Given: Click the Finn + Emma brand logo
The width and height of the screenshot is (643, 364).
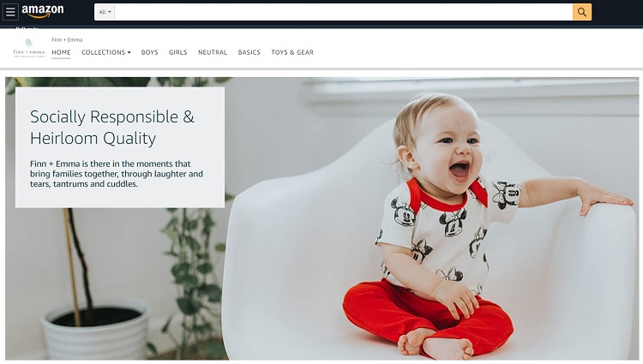Looking at the screenshot, I should pos(28,48).
